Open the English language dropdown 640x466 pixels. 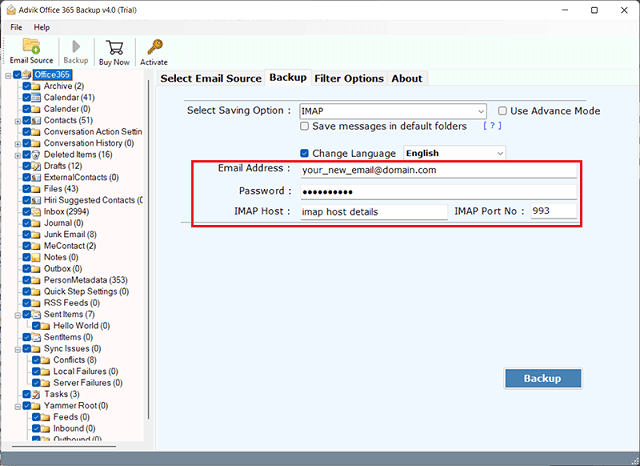tap(454, 153)
